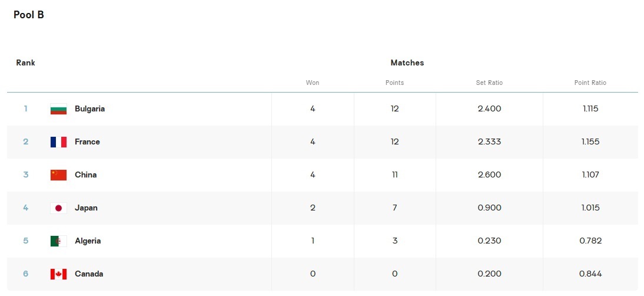Open the Canada team name

point(89,274)
